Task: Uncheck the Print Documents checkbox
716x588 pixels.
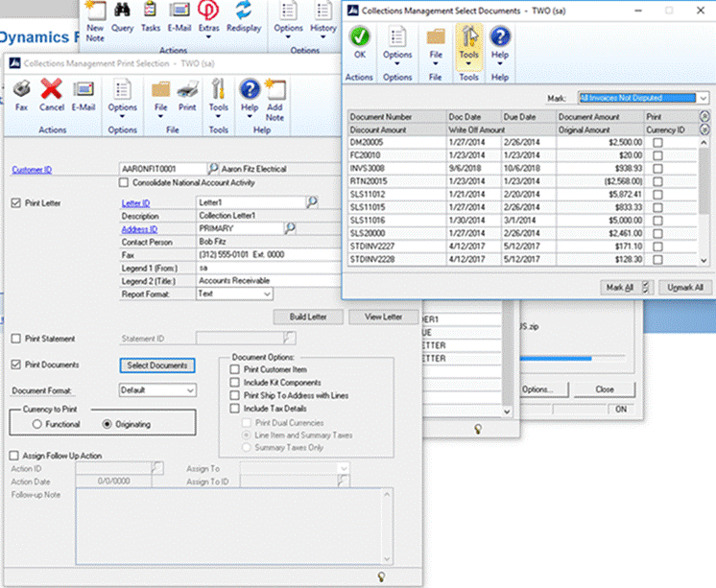Action: pos(16,365)
